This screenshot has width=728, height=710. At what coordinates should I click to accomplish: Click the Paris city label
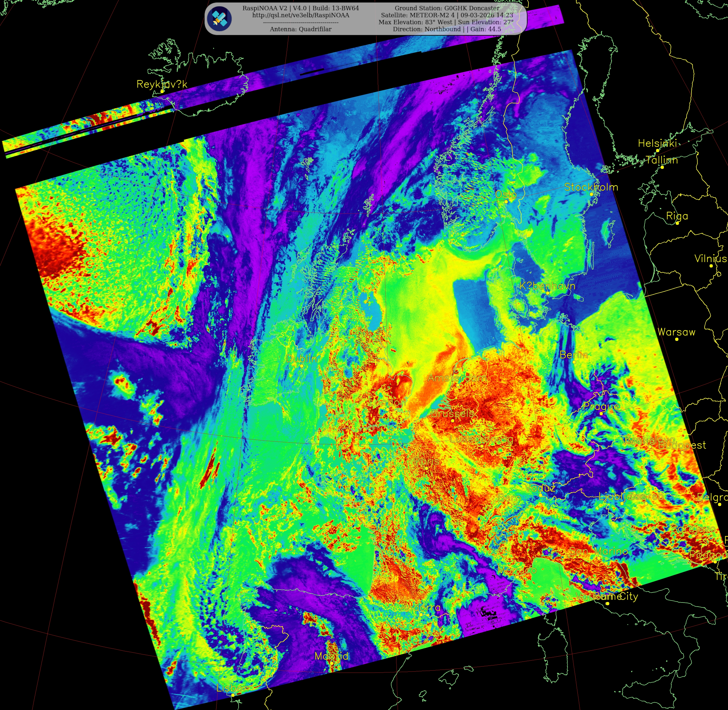pos(426,461)
